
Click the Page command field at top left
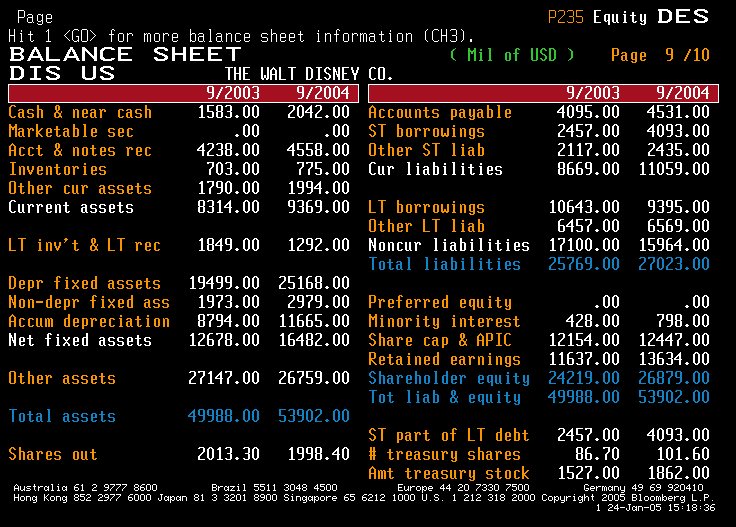click(36, 17)
